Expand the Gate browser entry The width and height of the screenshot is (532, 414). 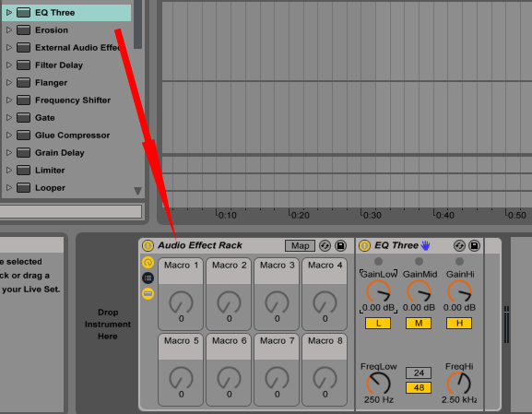9,118
